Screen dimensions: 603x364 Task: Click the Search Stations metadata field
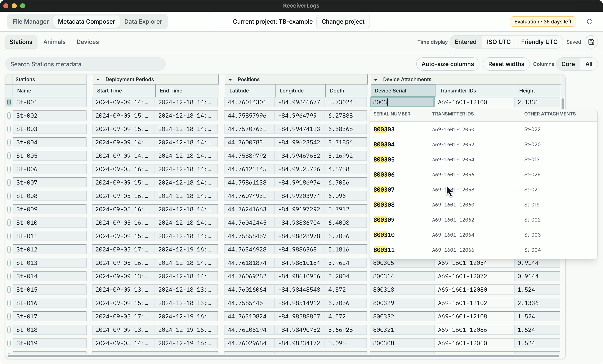click(x=85, y=64)
